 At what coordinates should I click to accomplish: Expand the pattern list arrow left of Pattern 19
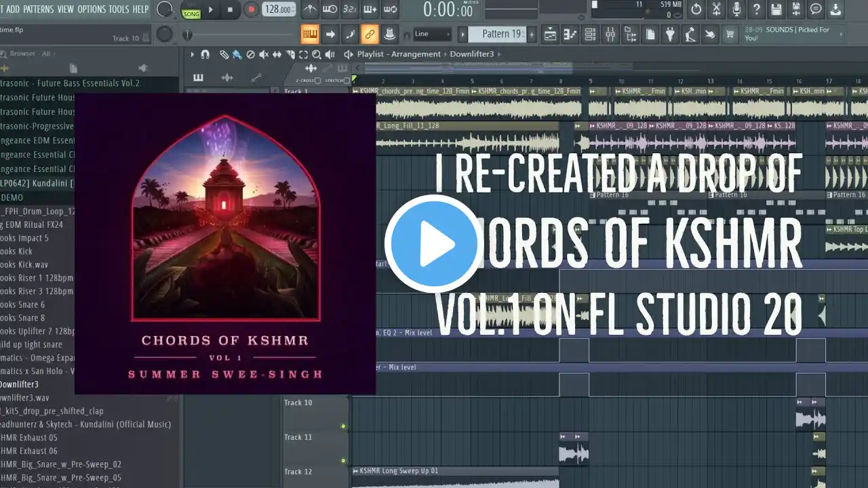463,35
